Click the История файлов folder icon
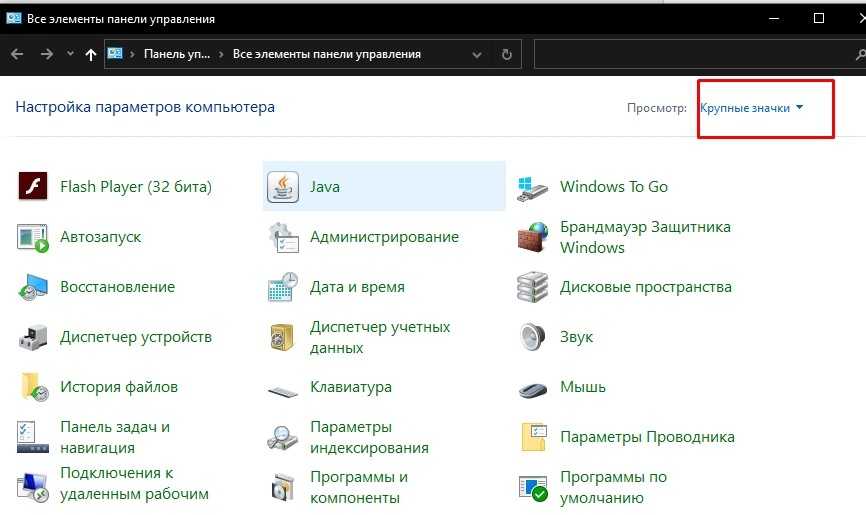This screenshot has height=515, width=866. point(33,387)
